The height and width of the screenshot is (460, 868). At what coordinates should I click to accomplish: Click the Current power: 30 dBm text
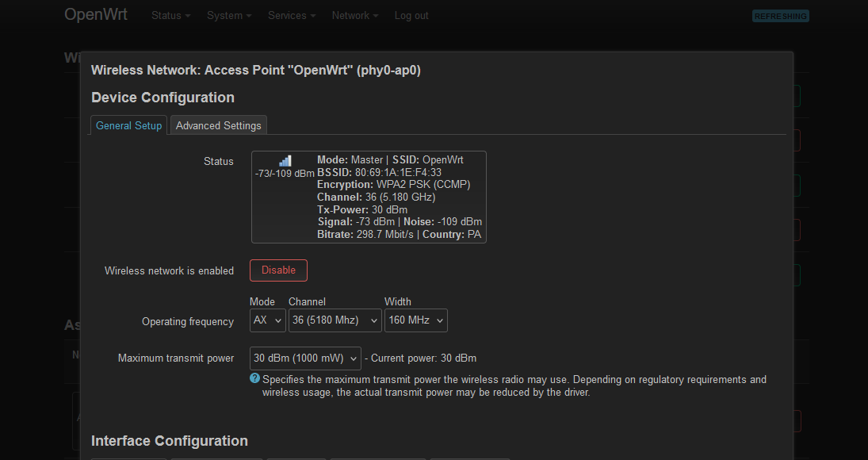pos(423,358)
